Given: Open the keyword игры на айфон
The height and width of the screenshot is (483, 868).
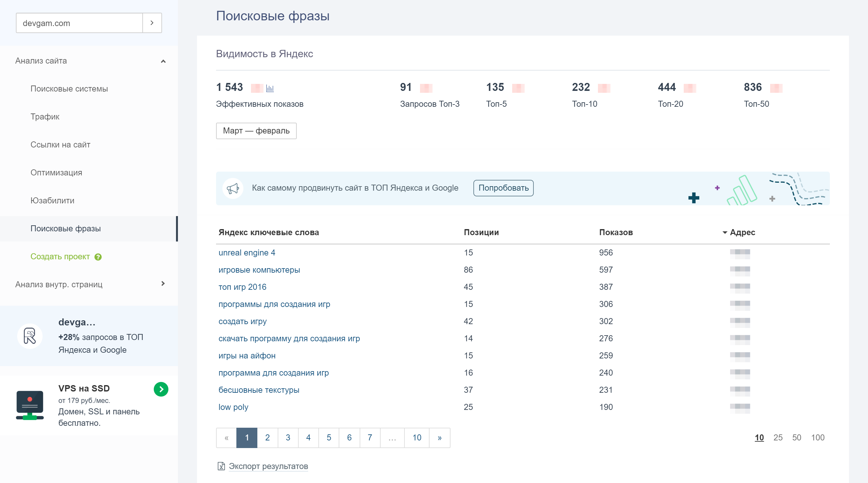Looking at the screenshot, I should pyautogui.click(x=247, y=356).
